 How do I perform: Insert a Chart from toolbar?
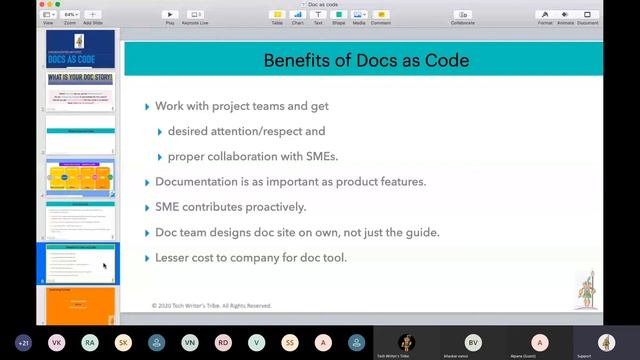click(298, 15)
